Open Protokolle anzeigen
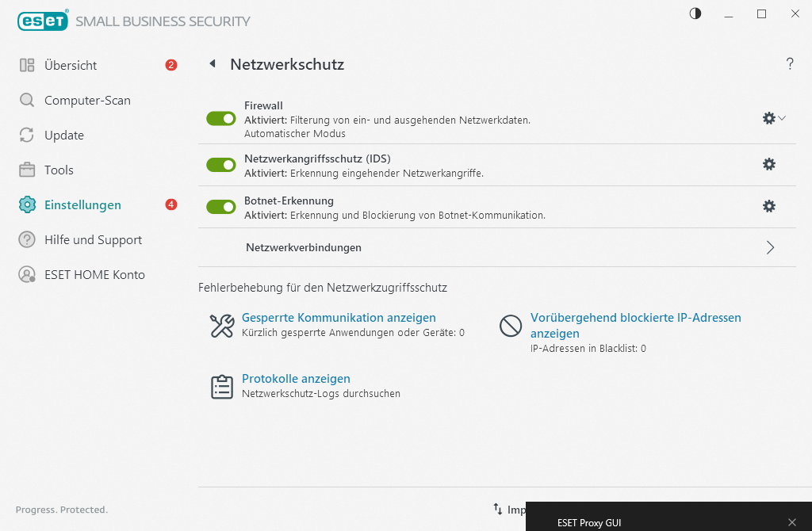Image resolution: width=812 pixels, height=531 pixels. (296, 378)
